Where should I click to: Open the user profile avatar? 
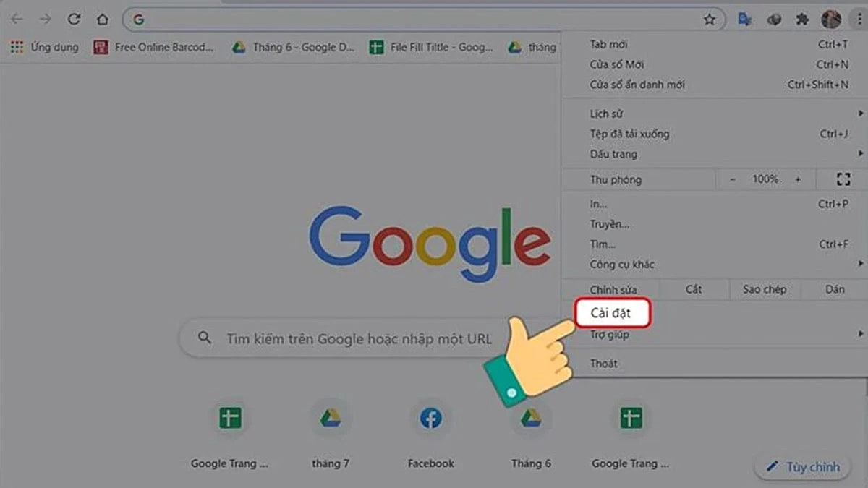click(x=830, y=20)
